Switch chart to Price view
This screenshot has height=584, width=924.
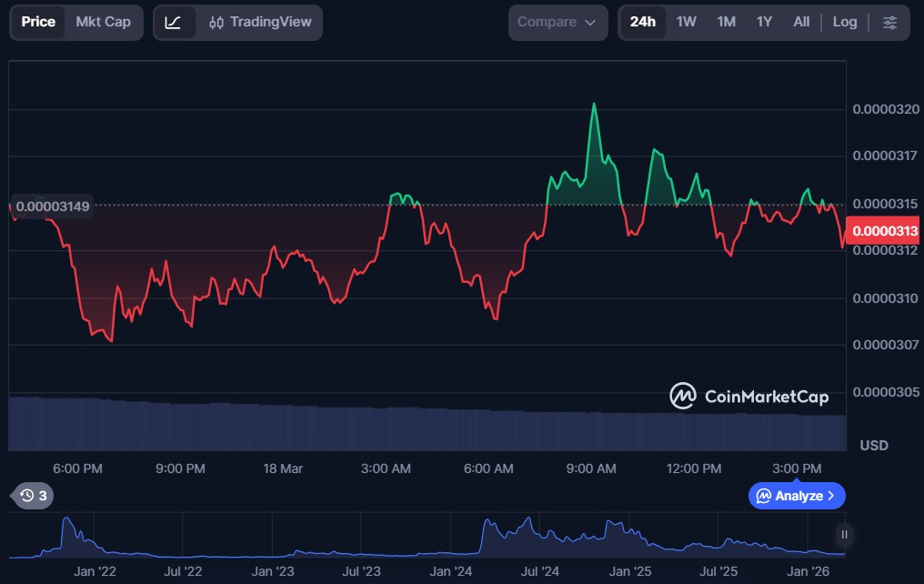tap(38, 22)
